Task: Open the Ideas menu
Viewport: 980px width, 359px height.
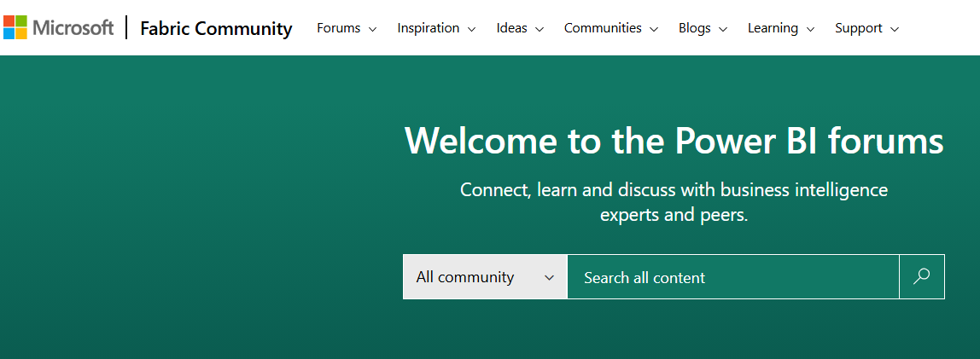Action: pos(520,28)
